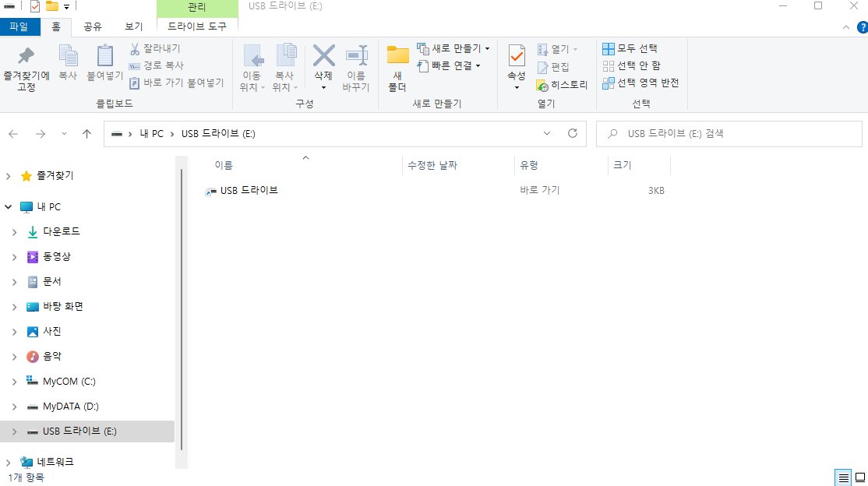This screenshot has height=486, width=868.
Task: Open the Move To (이동 위치) menu
Action: tap(252, 68)
